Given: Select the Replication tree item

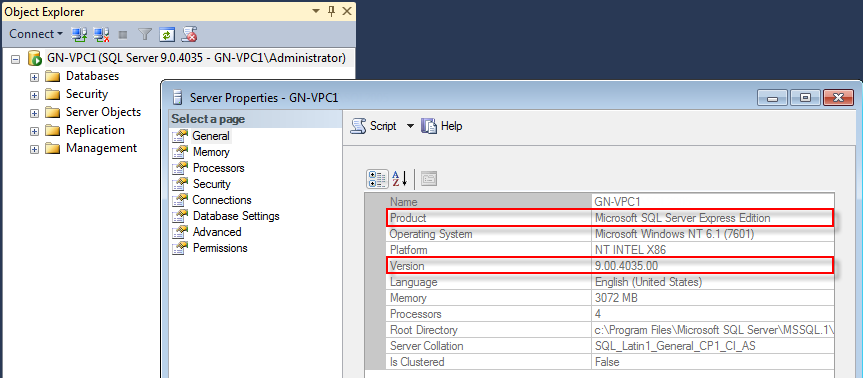Looking at the screenshot, I should pos(95,130).
